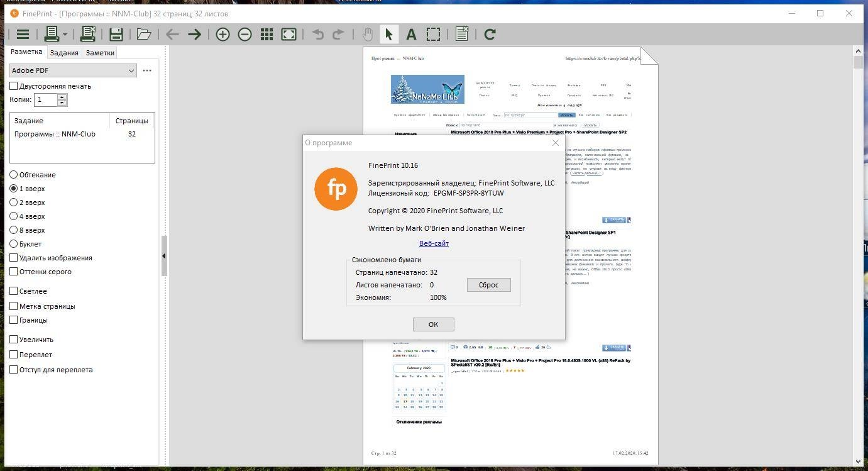Select the 1 вверх layout option
The image size is (868, 471).
(x=14, y=189)
